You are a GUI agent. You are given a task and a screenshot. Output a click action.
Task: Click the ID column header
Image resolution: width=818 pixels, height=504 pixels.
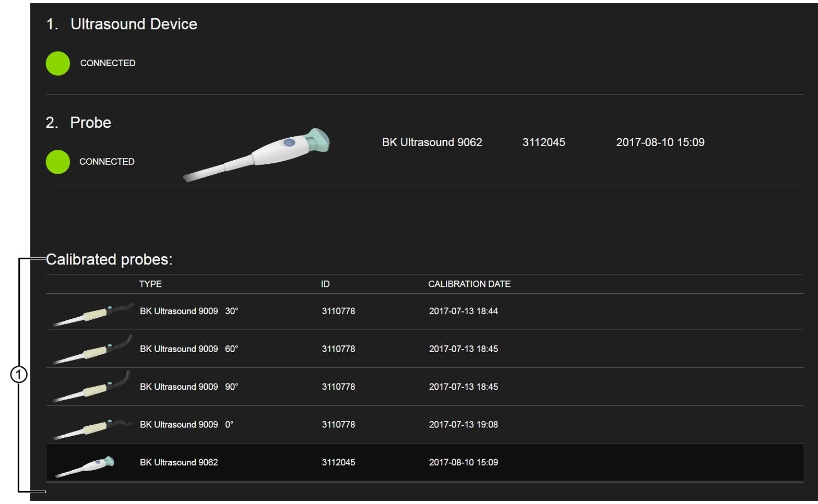[325, 284]
